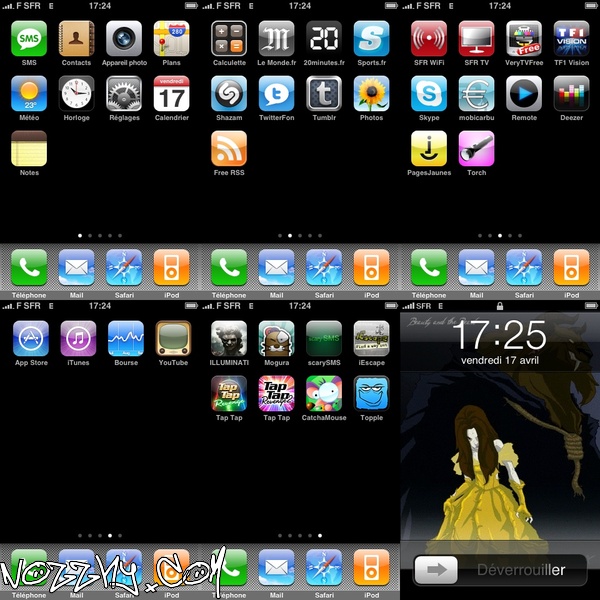
Task: Tap the date vendredi 17 avril
Action: coord(500,360)
